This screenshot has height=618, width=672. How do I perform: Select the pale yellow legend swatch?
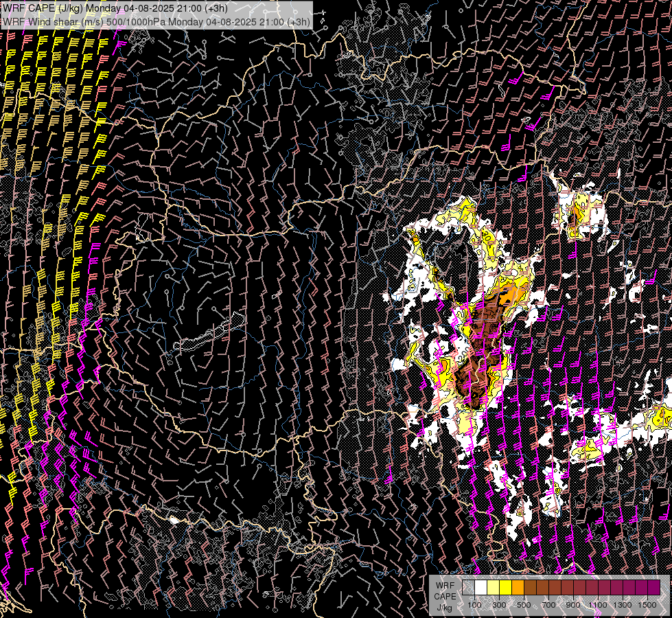tap(493, 587)
